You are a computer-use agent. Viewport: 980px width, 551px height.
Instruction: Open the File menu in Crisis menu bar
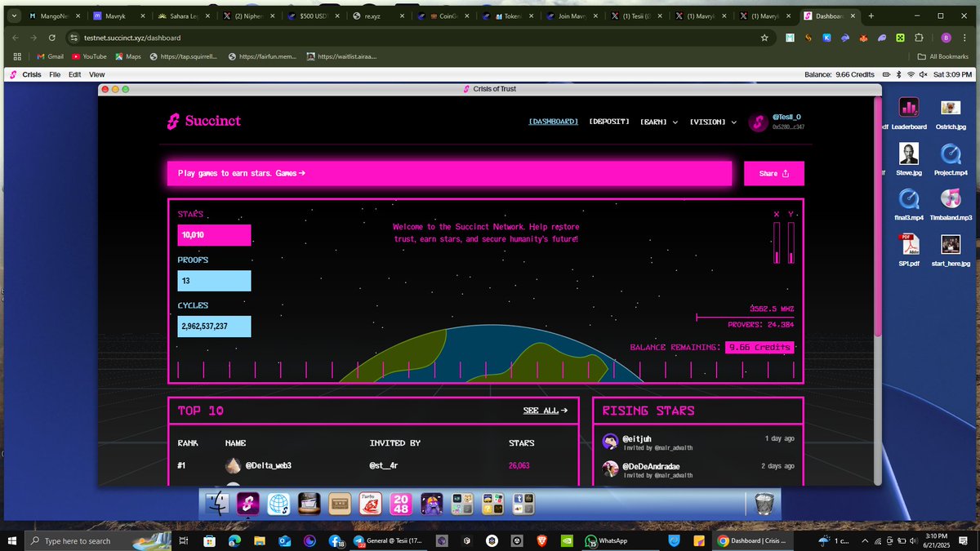[x=55, y=74]
